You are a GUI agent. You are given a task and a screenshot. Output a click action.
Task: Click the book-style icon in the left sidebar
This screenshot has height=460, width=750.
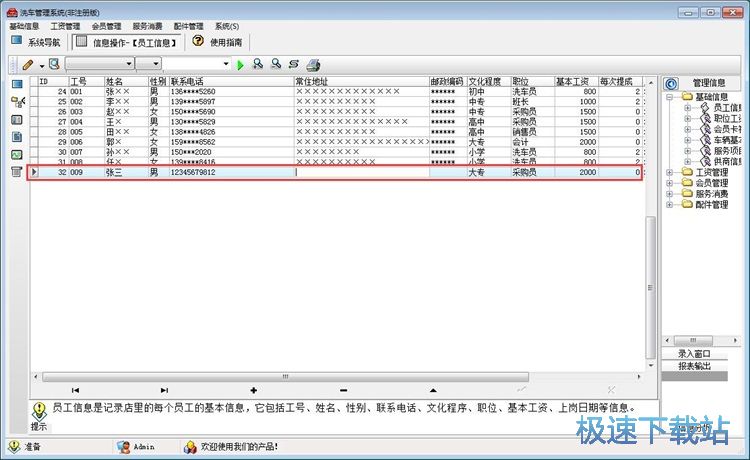(x=17, y=120)
